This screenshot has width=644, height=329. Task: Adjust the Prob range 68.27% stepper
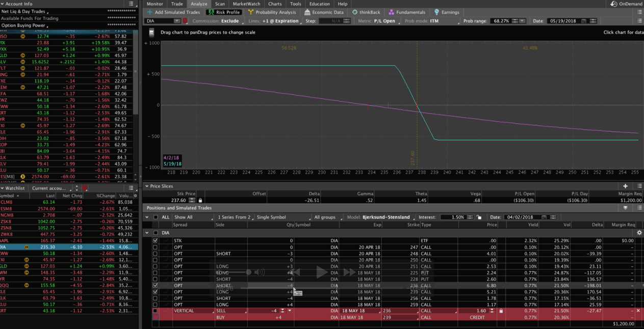[514, 21]
